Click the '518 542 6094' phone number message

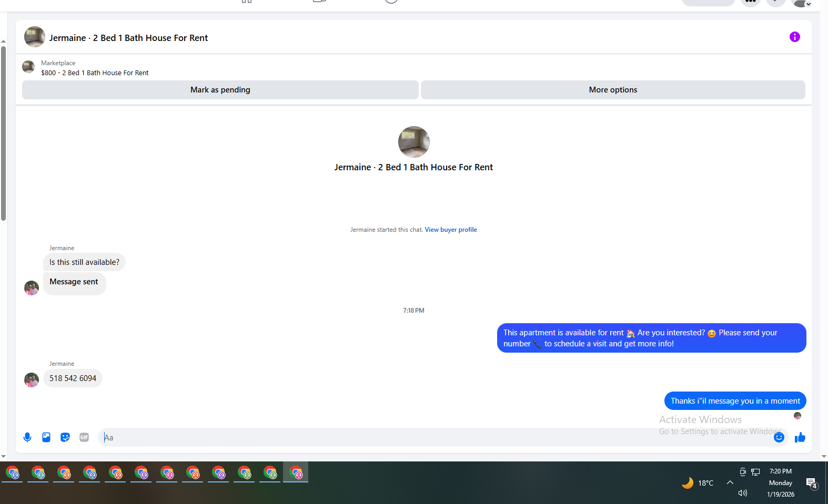[x=73, y=378]
